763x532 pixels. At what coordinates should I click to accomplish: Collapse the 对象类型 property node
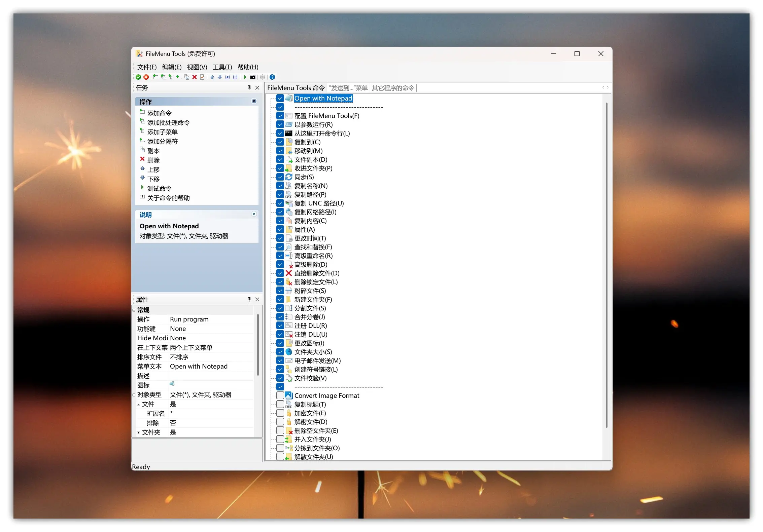134,395
